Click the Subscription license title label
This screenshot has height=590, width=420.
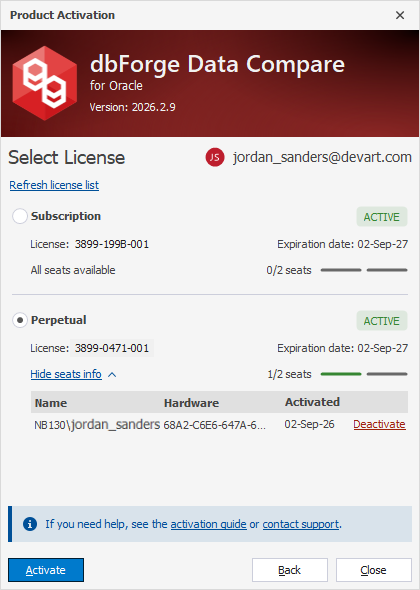tap(66, 216)
